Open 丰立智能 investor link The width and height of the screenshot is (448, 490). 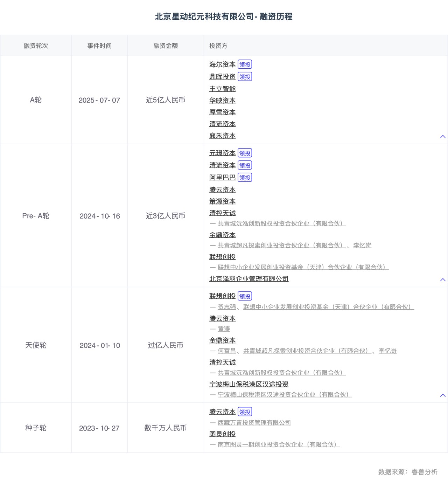pyautogui.click(x=222, y=89)
